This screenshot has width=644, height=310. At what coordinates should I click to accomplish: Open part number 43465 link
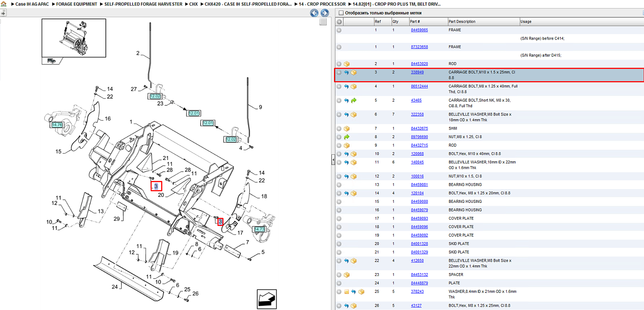pos(416,100)
